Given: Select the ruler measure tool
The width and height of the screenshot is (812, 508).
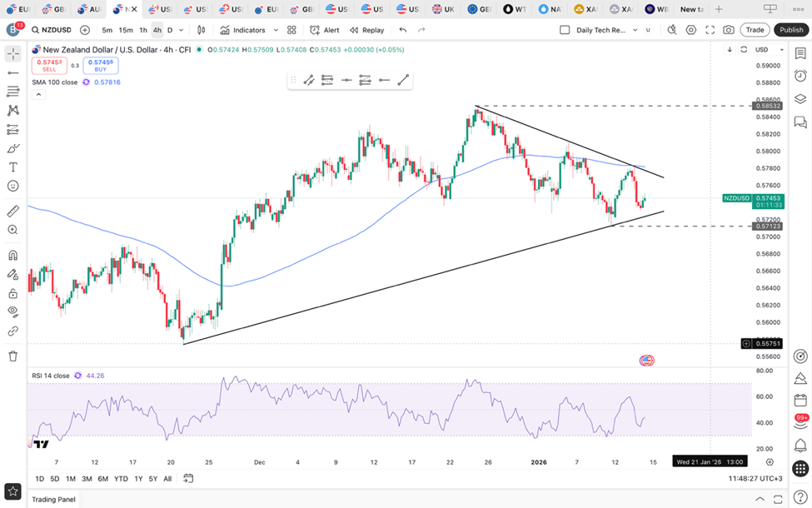Looking at the screenshot, I should [x=13, y=211].
